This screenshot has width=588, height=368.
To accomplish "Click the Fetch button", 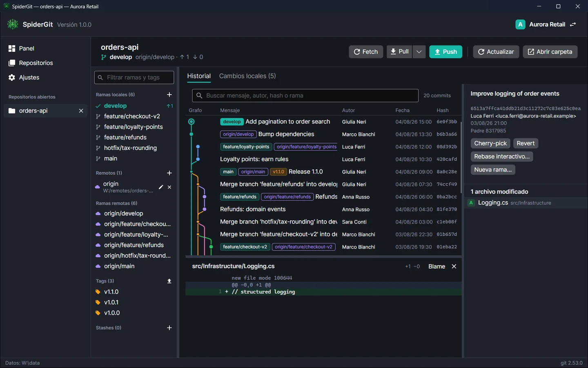I will 366,52.
